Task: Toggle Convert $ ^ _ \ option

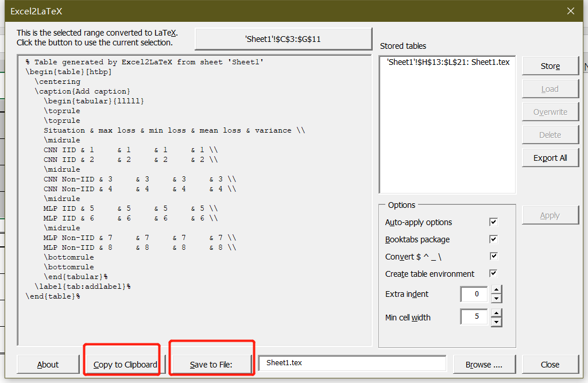Action: pyautogui.click(x=493, y=257)
